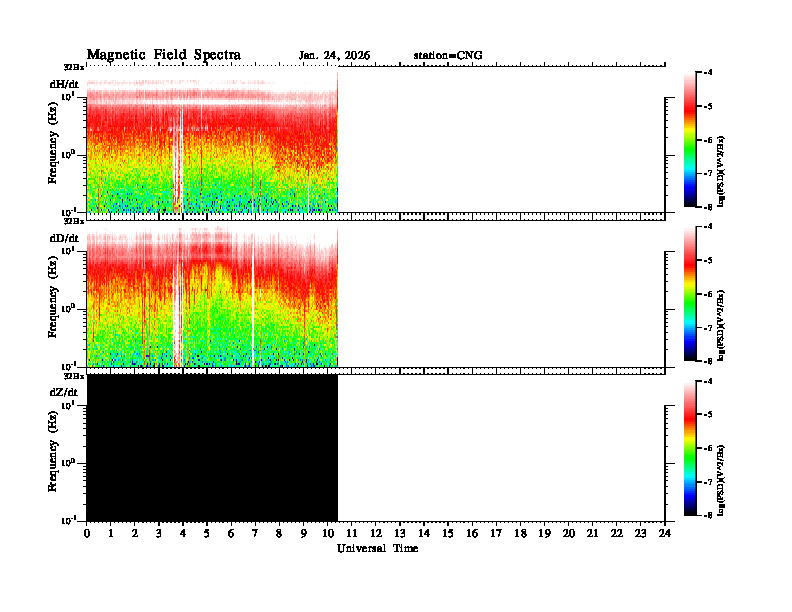Click hour "8" on the time axis
This screenshot has width=792, height=612.
(279, 534)
